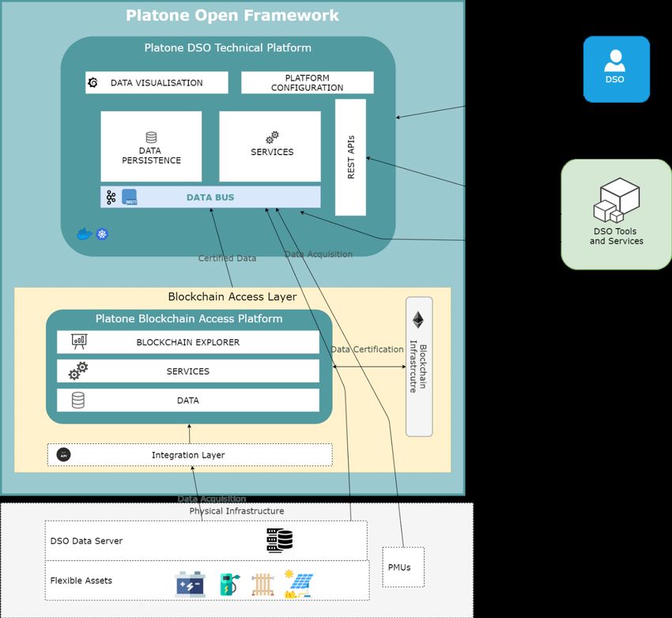The image size is (672, 618).
Task: Click the Platone Blockchain Access Platform heading
Action: point(189,318)
